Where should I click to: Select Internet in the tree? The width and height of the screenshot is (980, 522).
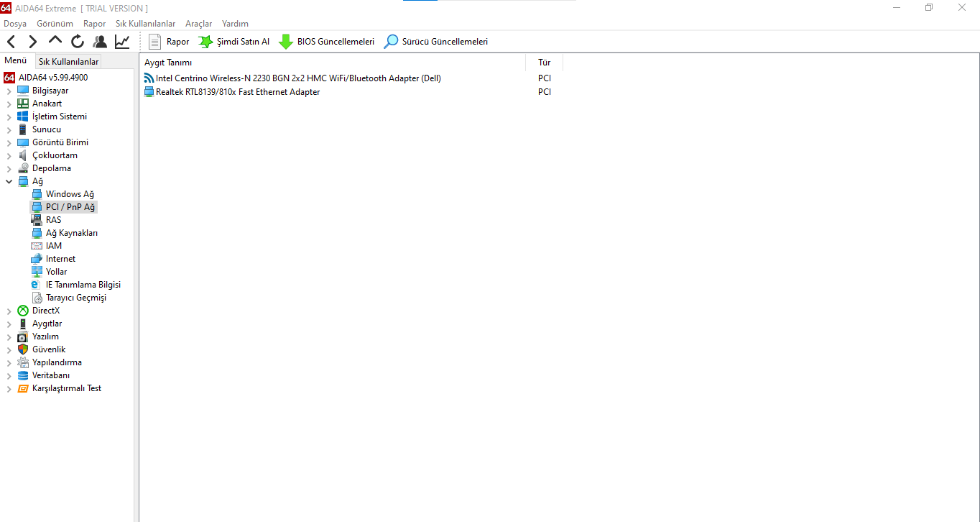point(60,259)
